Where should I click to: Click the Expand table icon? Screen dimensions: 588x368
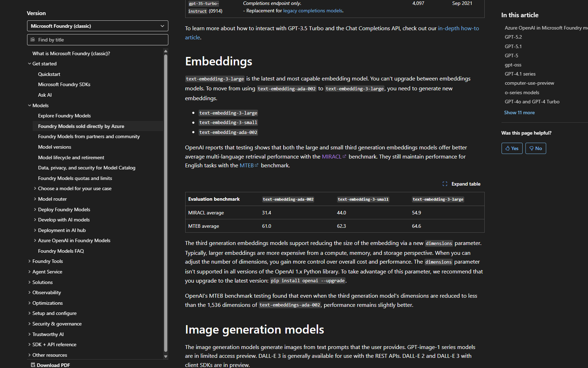pyautogui.click(x=445, y=184)
